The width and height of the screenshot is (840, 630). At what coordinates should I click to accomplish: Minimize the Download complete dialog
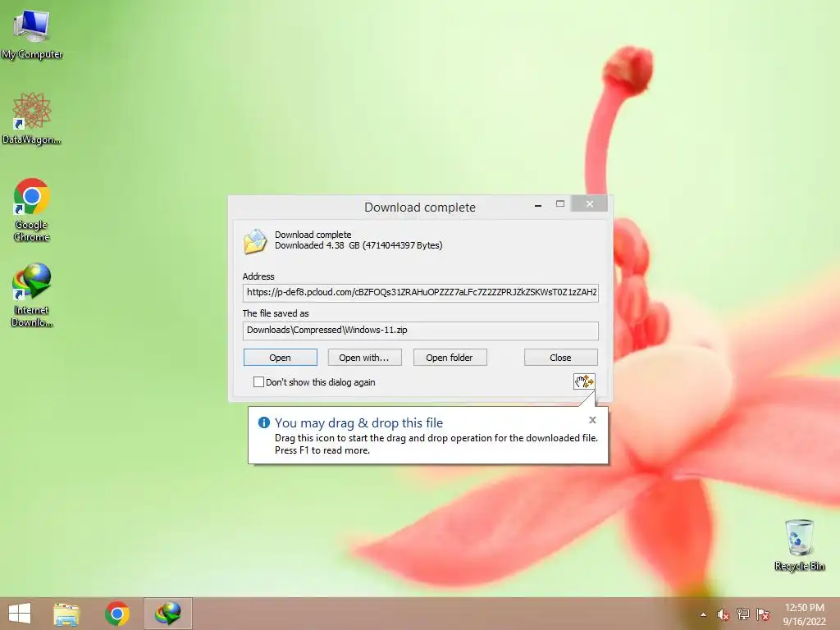[x=538, y=204]
